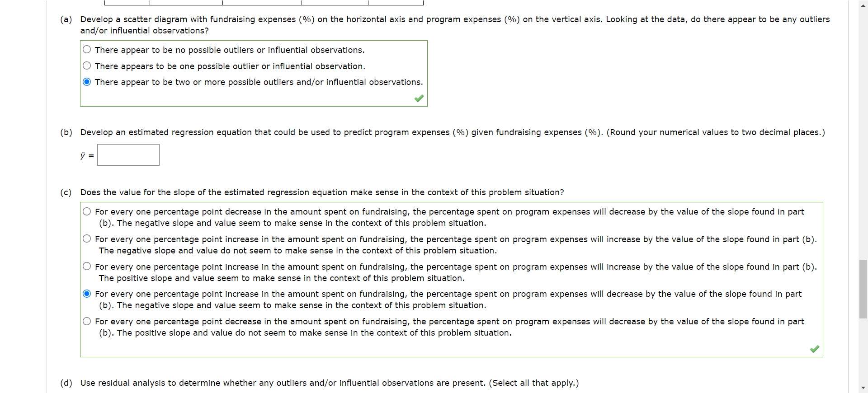Select the first part (c) answer choice

(86, 211)
